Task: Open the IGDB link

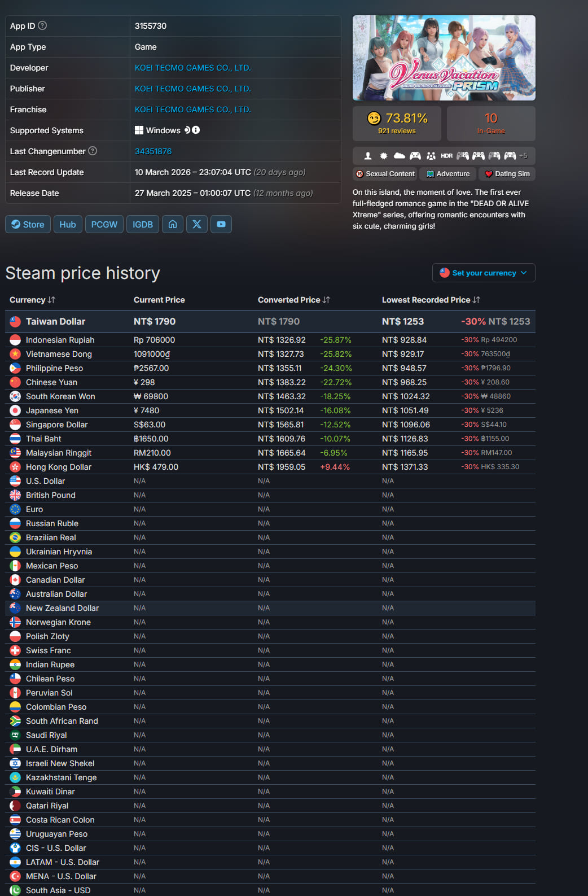Action: coord(143,224)
